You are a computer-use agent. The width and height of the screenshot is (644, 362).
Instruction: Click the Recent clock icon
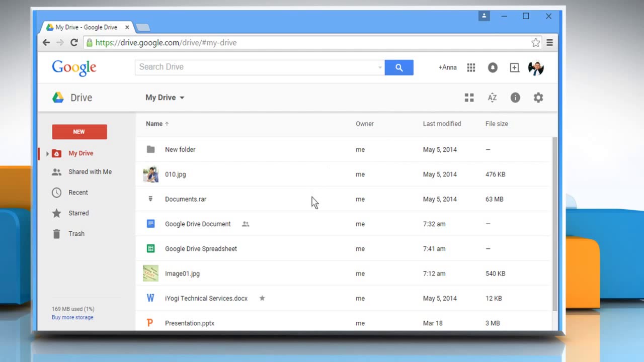coord(57,193)
